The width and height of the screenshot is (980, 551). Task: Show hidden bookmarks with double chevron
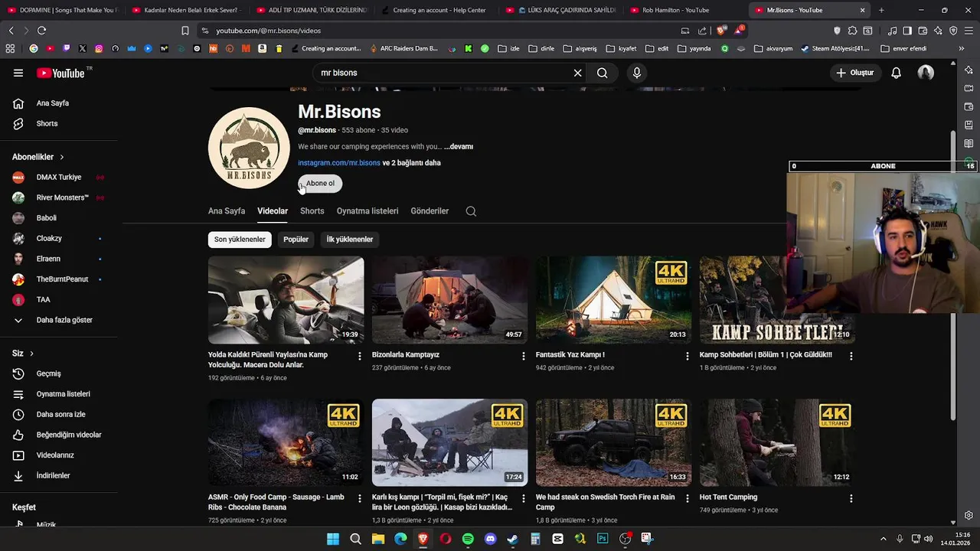tap(962, 48)
